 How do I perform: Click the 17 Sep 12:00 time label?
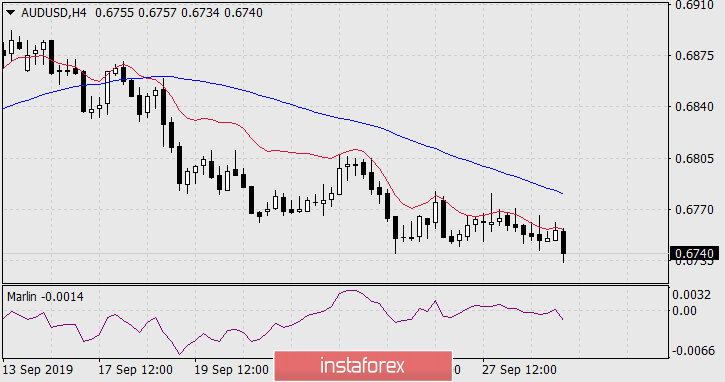(134, 370)
